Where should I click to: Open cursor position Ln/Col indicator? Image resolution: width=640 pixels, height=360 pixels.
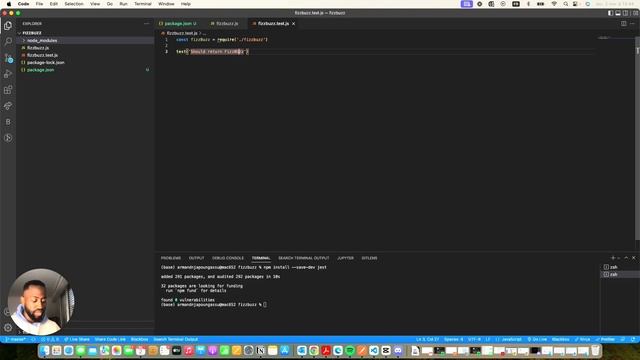[x=427, y=339]
